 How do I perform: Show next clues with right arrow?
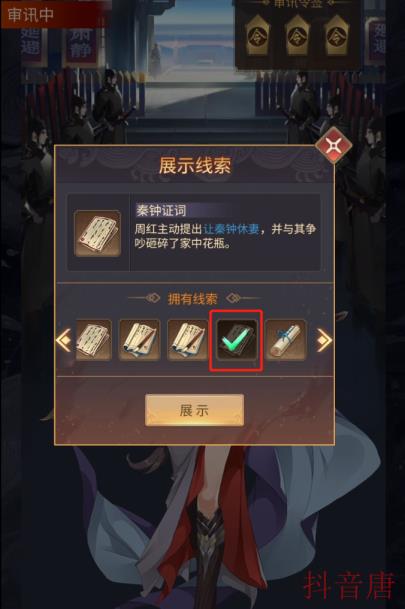tap(323, 340)
